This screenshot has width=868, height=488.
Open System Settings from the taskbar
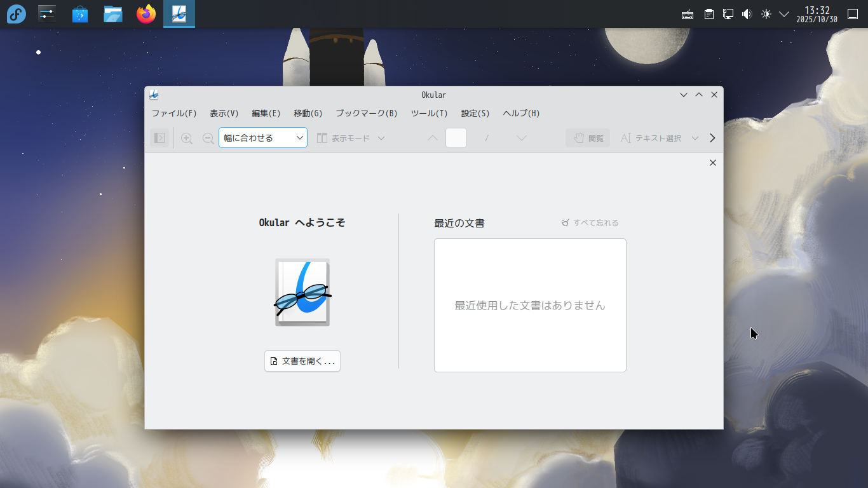(47, 14)
